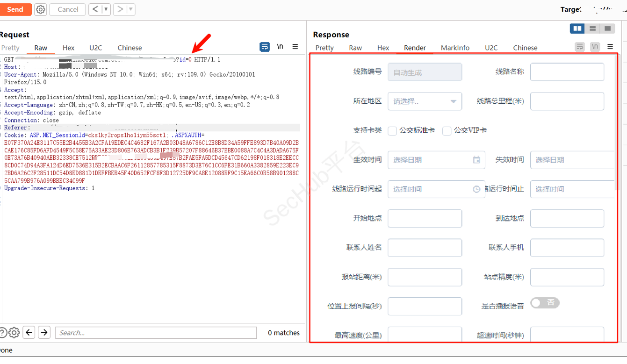Select the side-by-side layout icon

pyautogui.click(x=577, y=29)
